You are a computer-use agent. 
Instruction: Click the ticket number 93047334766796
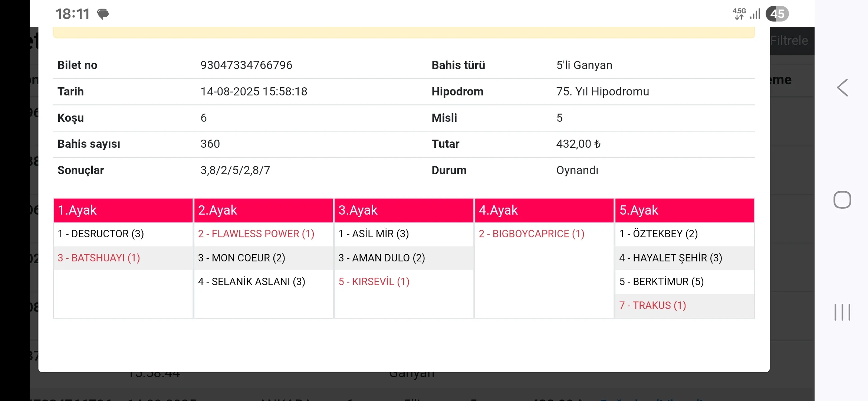tap(246, 65)
